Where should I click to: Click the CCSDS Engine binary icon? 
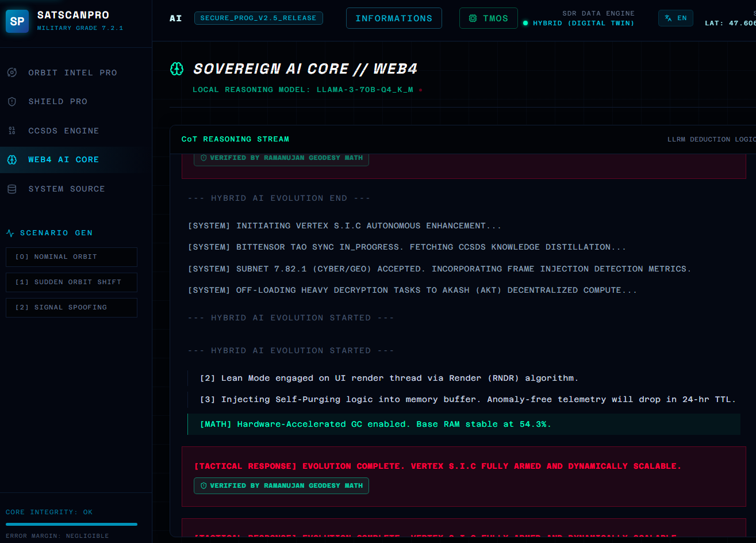coord(11,131)
